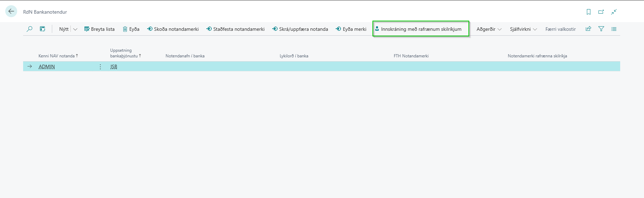Screen dimensions: 644x198
Task: Click the share icon
Action: coord(588,29)
